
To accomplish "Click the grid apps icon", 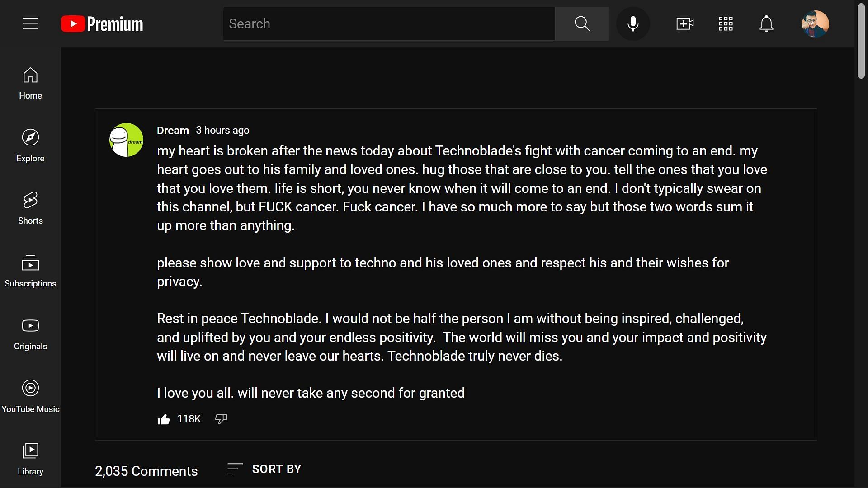I will click(726, 23).
